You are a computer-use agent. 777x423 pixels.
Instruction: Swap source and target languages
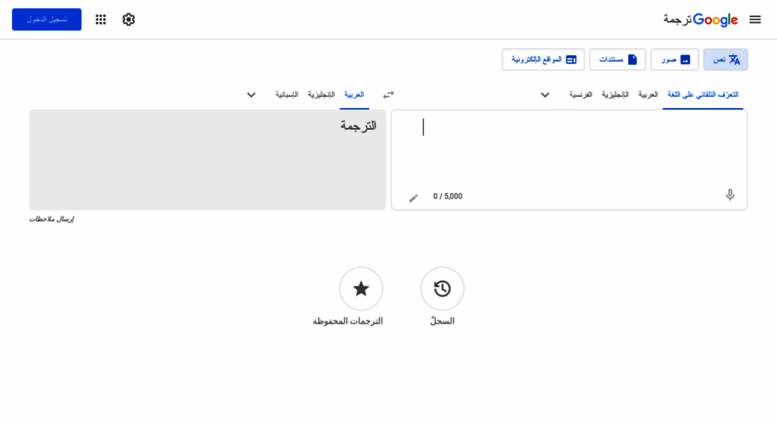point(388,94)
